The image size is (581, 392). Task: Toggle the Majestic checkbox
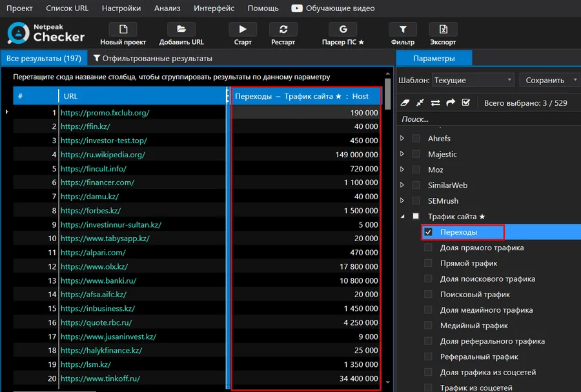[416, 153]
